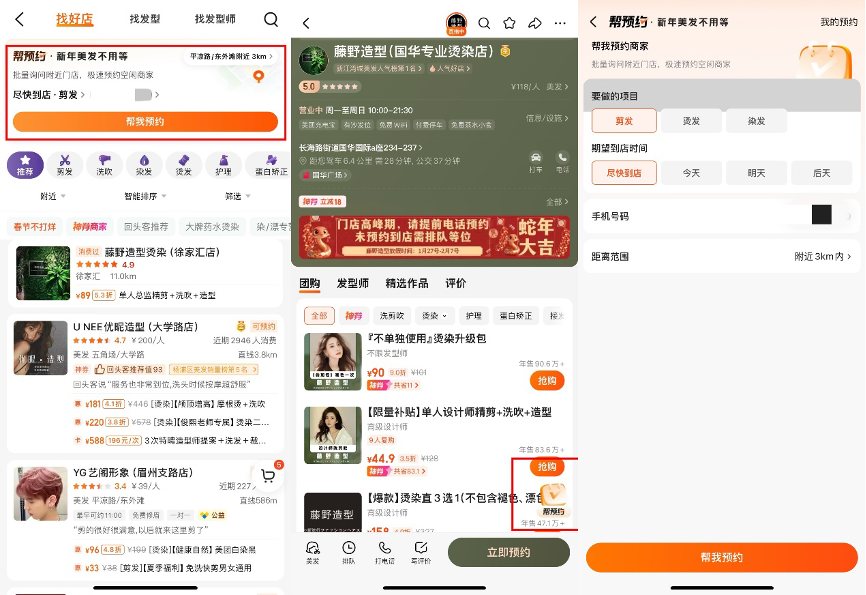The height and width of the screenshot is (595, 866).
Task: Select 今天 as arrival time
Action: click(689, 173)
